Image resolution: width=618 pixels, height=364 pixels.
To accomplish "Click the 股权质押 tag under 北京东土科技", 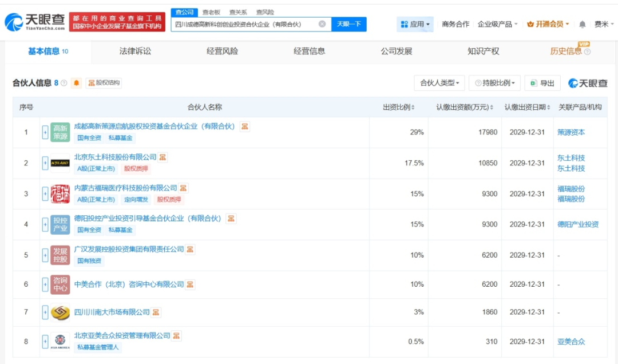I will (x=136, y=169).
